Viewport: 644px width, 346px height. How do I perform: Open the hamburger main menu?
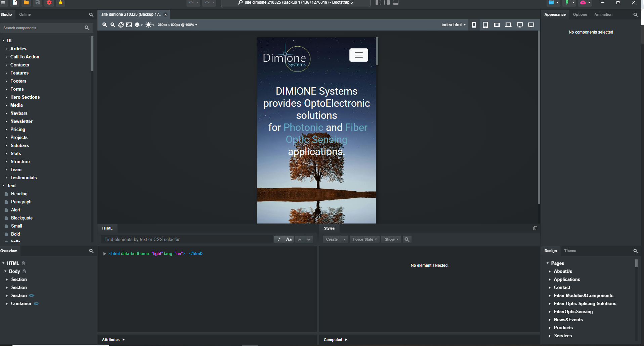click(3, 2)
